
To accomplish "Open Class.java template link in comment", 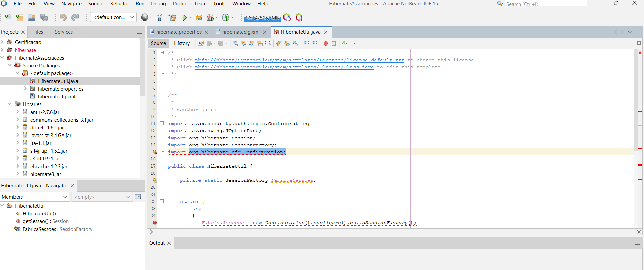I will point(284,67).
